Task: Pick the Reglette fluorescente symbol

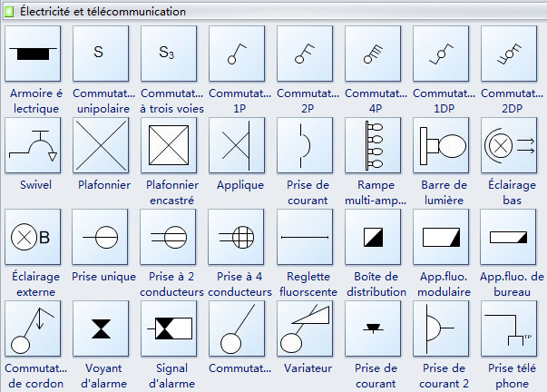Action: point(304,237)
